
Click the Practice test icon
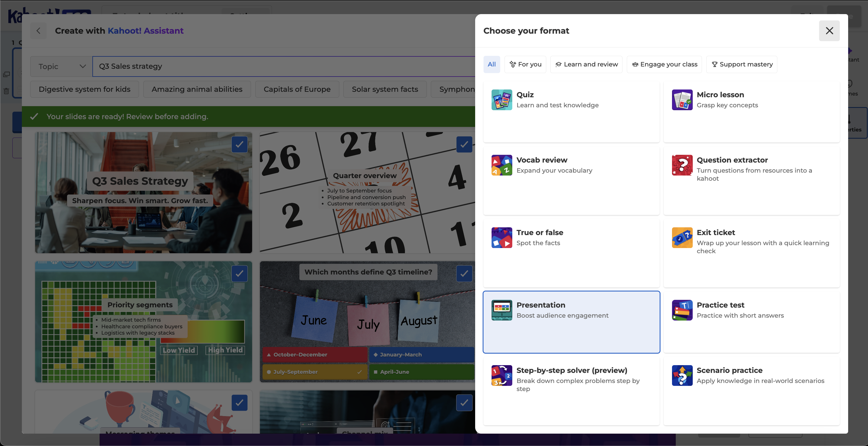coord(682,310)
